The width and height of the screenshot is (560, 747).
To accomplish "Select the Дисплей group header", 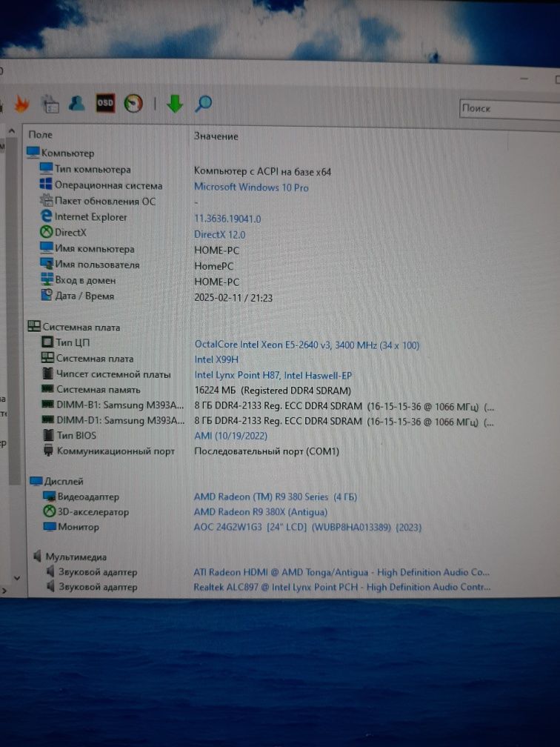I will click(x=56, y=481).
